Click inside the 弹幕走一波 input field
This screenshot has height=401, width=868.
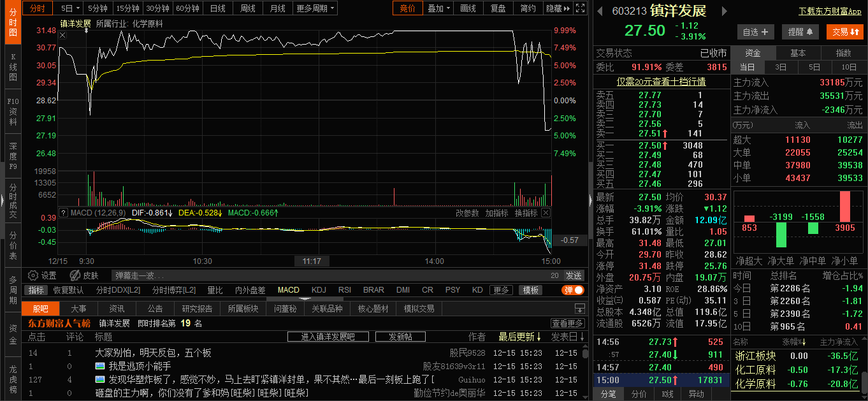click(336, 275)
